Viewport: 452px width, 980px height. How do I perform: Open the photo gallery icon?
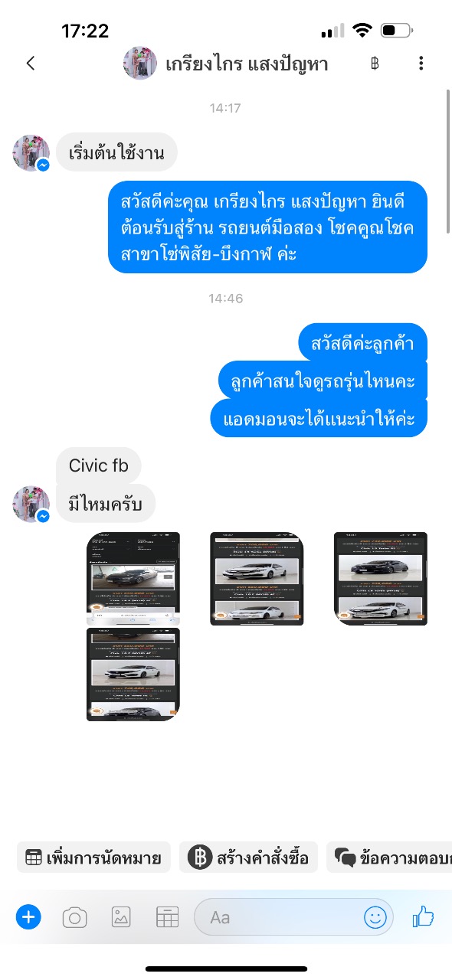(x=121, y=916)
